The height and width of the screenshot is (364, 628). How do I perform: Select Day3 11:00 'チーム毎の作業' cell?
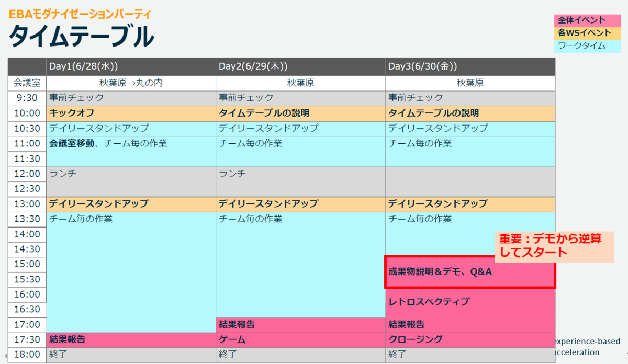(x=470, y=152)
